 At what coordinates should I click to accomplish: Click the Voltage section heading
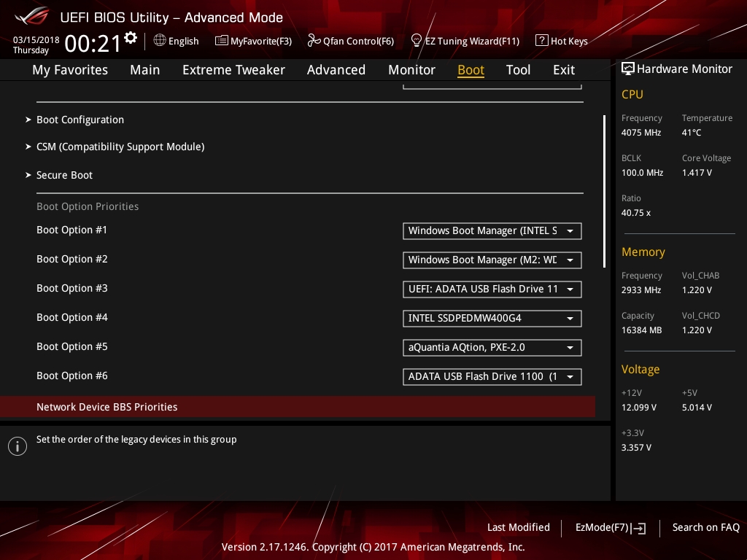[640, 370]
